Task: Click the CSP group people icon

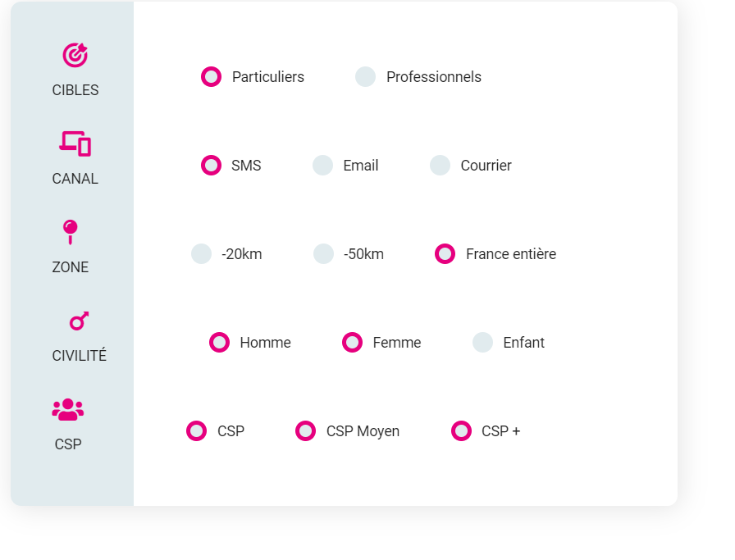Action: click(x=68, y=410)
